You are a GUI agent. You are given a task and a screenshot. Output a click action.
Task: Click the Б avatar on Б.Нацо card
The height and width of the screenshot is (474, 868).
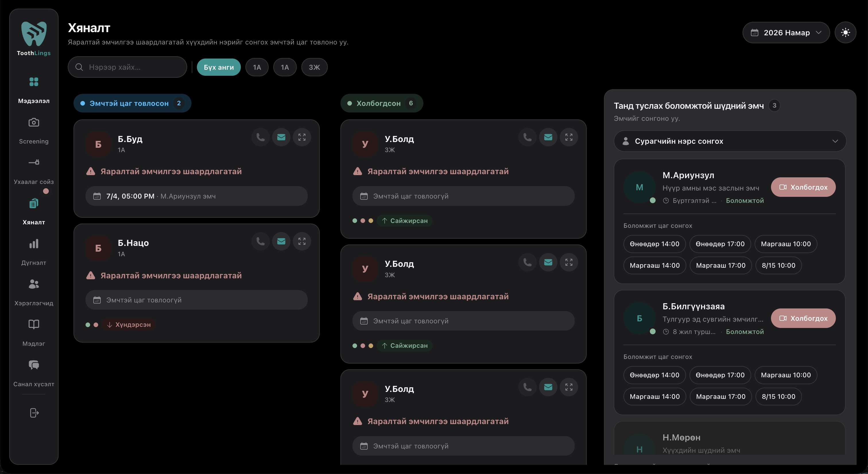point(98,248)
